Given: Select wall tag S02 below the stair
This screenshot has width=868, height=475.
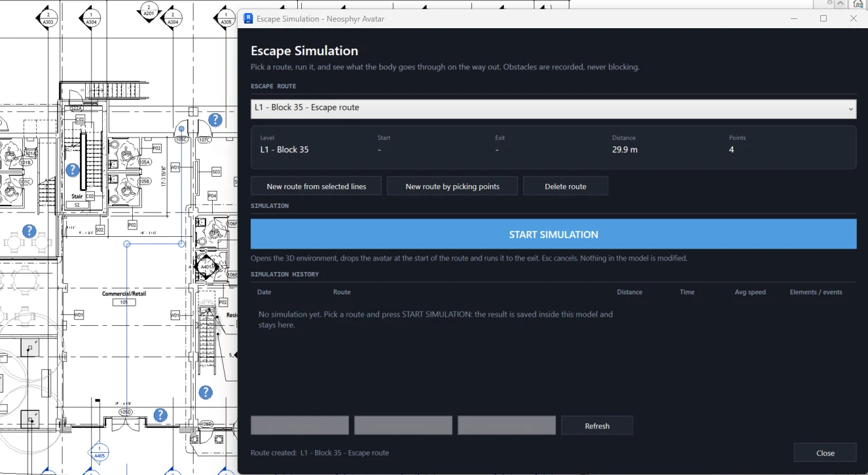Looking at the screenshot, I should [x=99, y=230].
